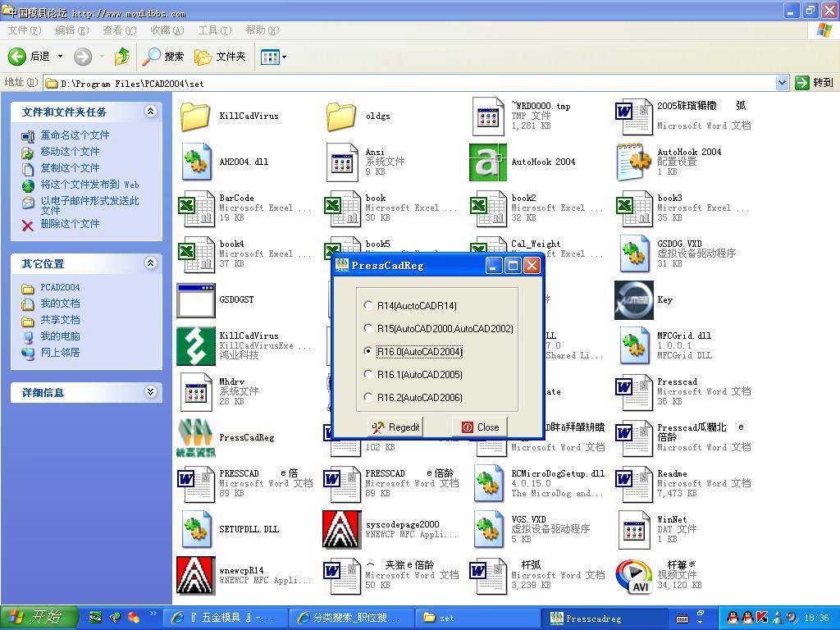Image resolution: width=840 pixels, height=630 pixels.
Task: Open the 收藏(A) menu
Action: coord(167,30)
